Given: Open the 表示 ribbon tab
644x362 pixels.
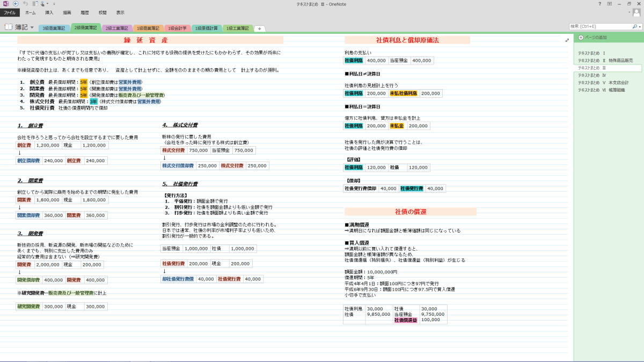Looking at the screenshot, I should coord(120,12).
